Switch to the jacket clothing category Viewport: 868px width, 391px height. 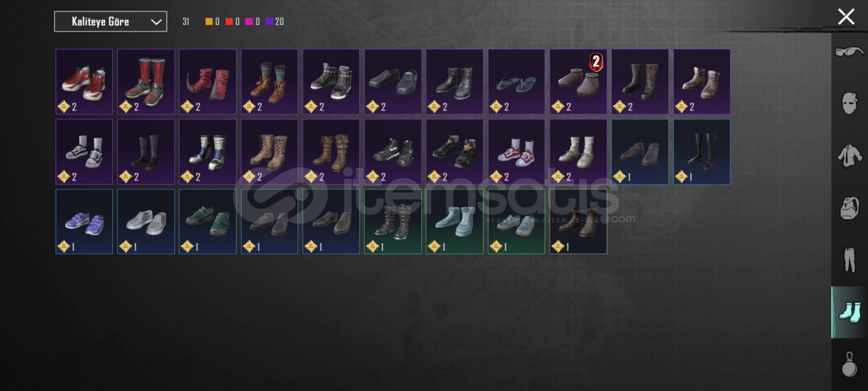(849, 156)
